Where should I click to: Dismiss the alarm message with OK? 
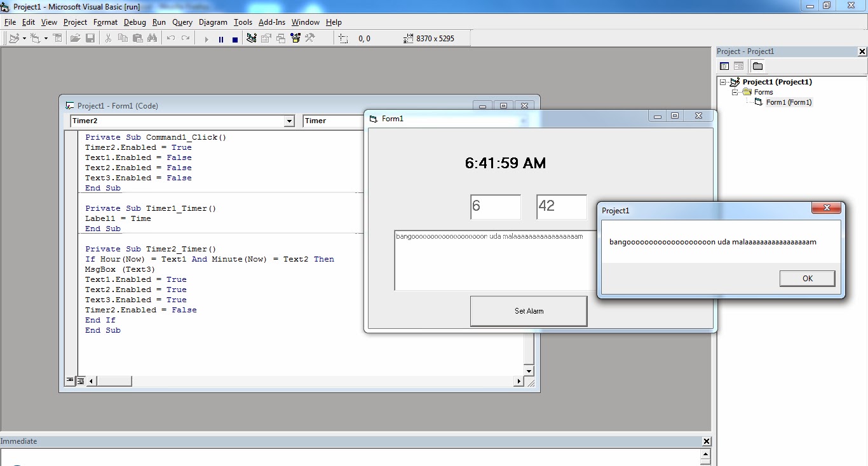point(807,278)
